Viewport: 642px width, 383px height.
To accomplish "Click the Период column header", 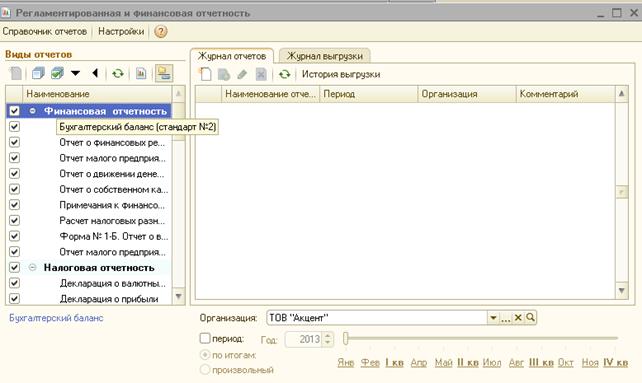I will coord(368,94).
